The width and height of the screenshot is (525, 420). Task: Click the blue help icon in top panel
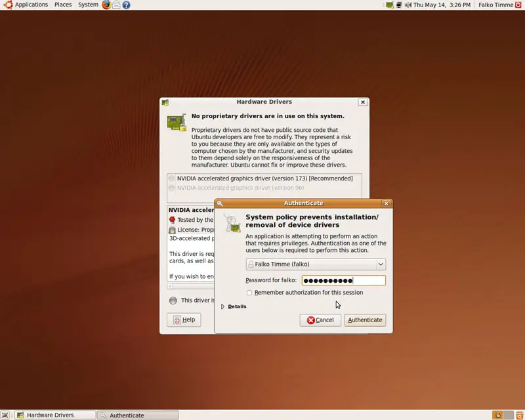pyautogui.click(x=126, y=5)
